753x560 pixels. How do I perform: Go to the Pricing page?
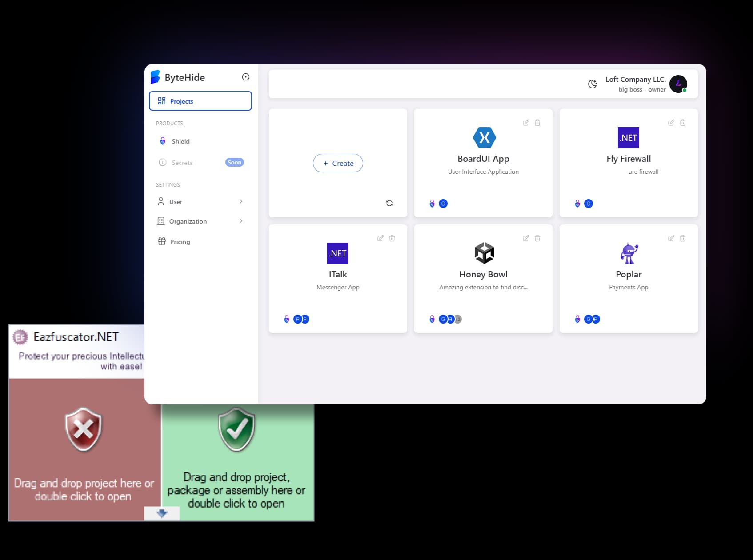pyautogui.click(x=180, y=242)
